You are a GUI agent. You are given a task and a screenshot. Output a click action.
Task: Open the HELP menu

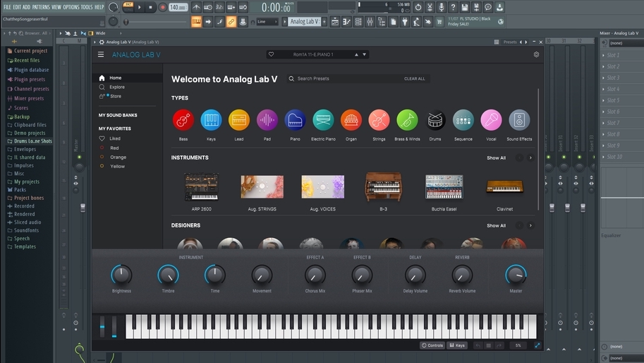(99, 7)
